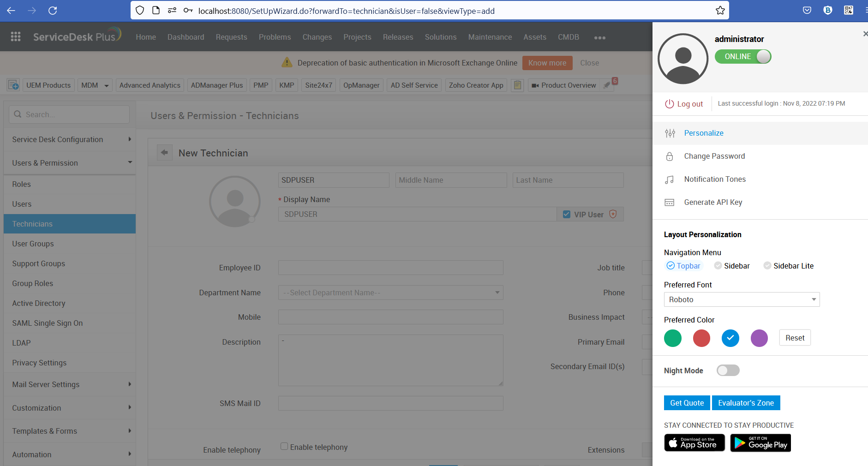Open Notification Tones settings

[x=670, y=179]
